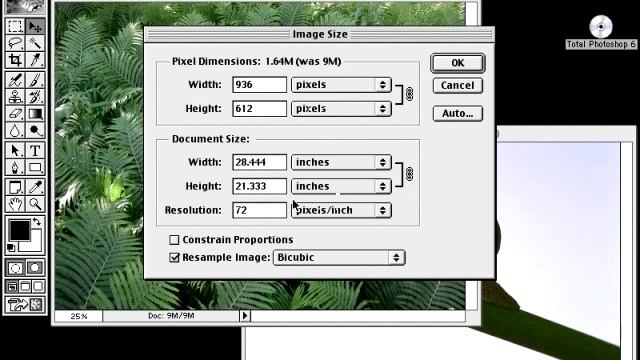Select the Move tool
The width and height of the screenshot is (640, 360).
pyautogui.click(x=35, y=26)
